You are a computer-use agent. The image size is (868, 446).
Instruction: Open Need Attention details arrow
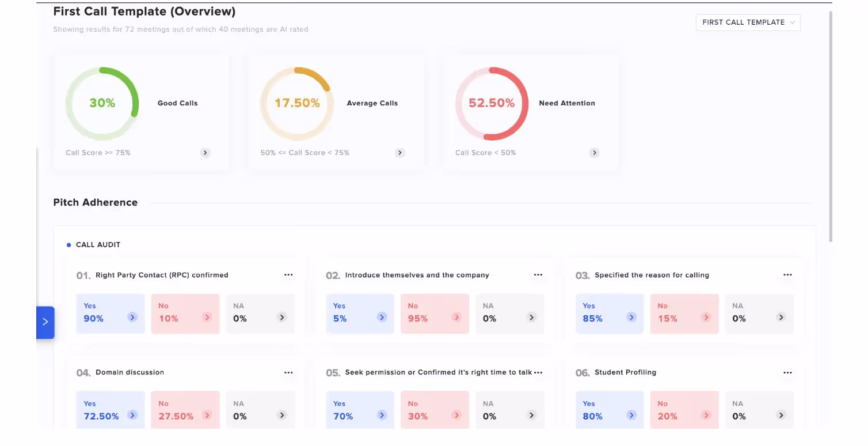pyautogui.click(x=595, y=153)
